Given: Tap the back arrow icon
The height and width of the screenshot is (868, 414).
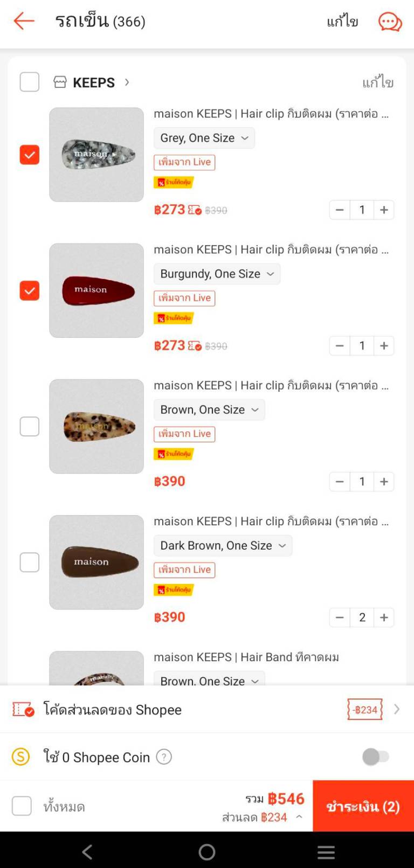Looking at the screenshot, I should pos(24,22).
